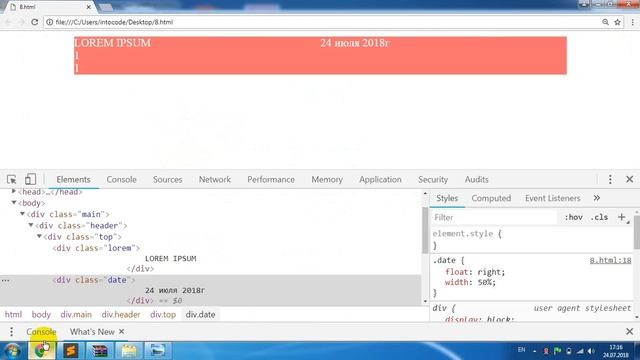Collapse div class header node
The width and height of the screenshot is (640, 360).
tap(31, 225)
